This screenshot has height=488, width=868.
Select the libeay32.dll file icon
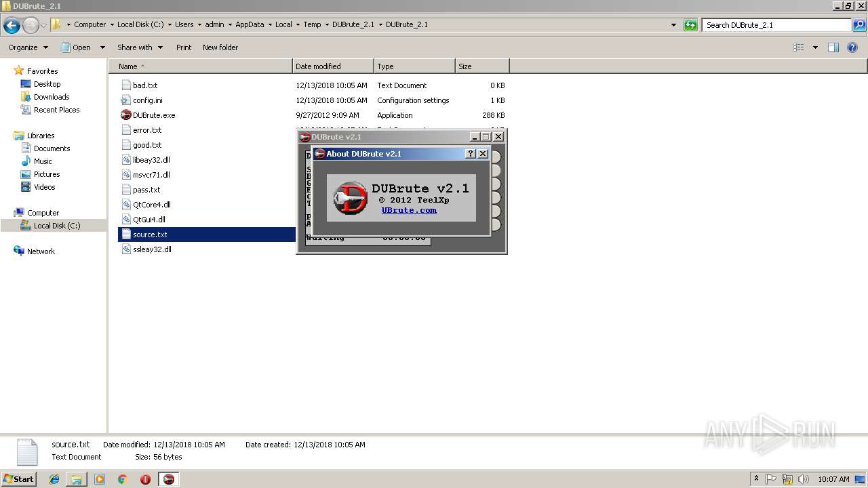point(125,160)
